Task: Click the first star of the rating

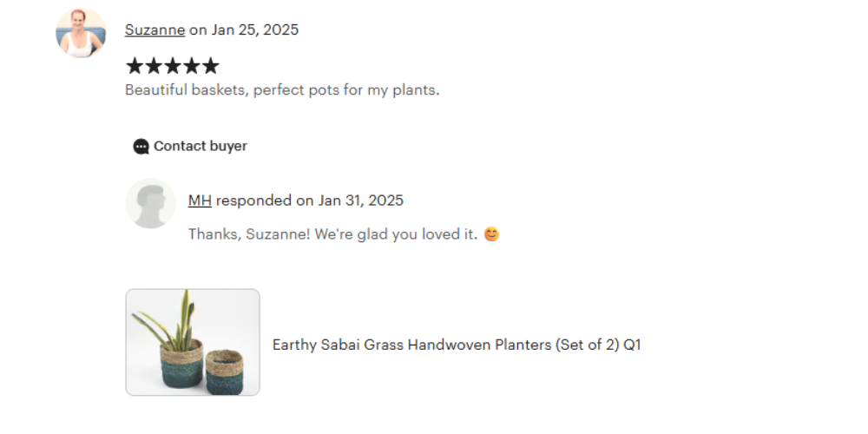Action: 135,66
